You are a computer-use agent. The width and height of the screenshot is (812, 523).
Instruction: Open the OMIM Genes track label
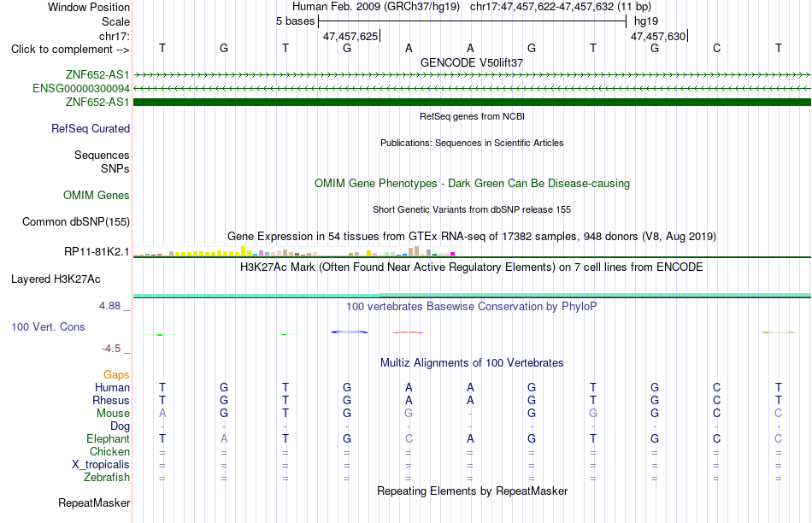96,195
